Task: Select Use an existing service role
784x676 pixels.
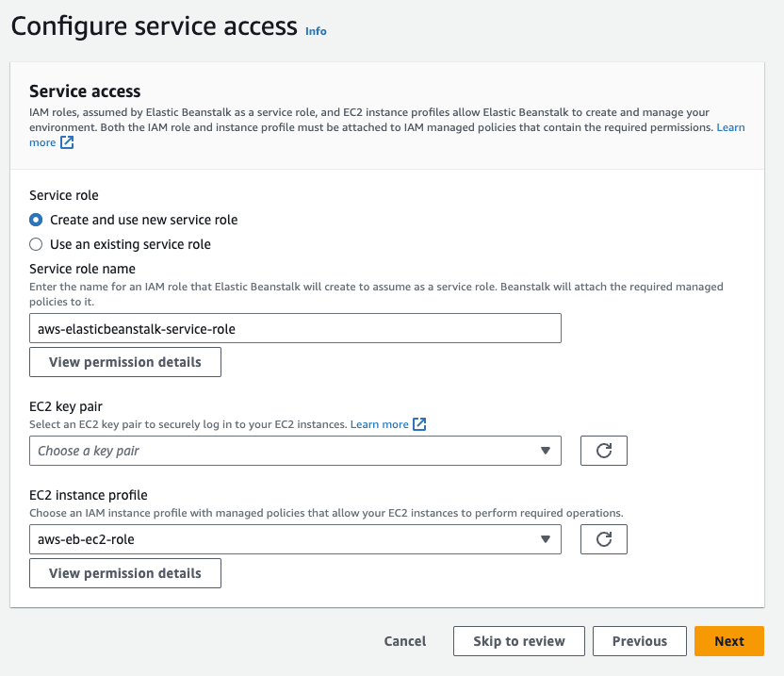Action: pos(35,243)
